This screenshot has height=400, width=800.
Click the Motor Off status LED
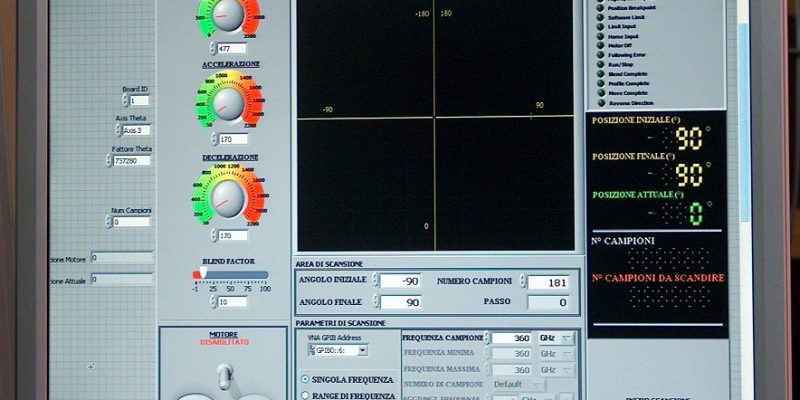pyautogui.click(x=600, y=45)
